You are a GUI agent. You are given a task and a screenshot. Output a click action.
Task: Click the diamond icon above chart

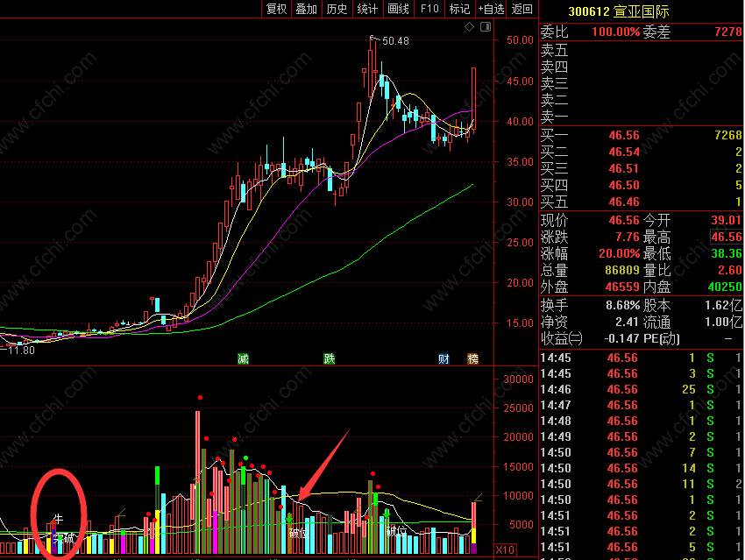[x=470, y=27]
